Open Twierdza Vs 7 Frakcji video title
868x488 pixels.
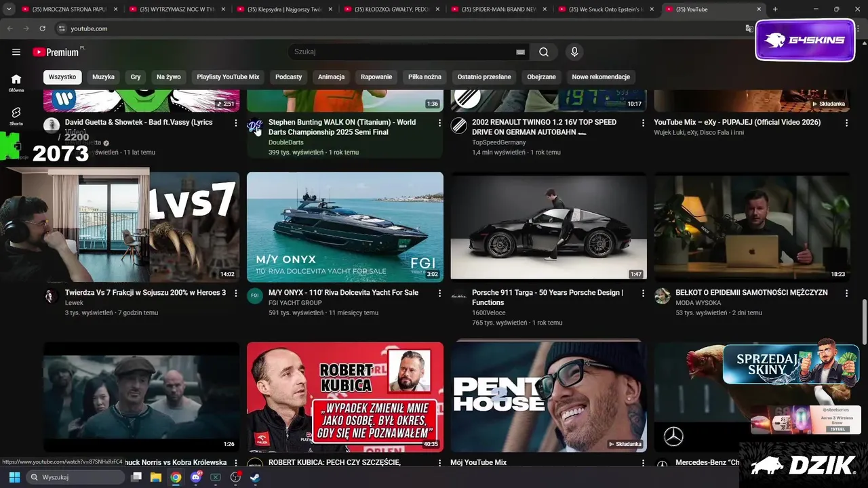pos(145,293)
